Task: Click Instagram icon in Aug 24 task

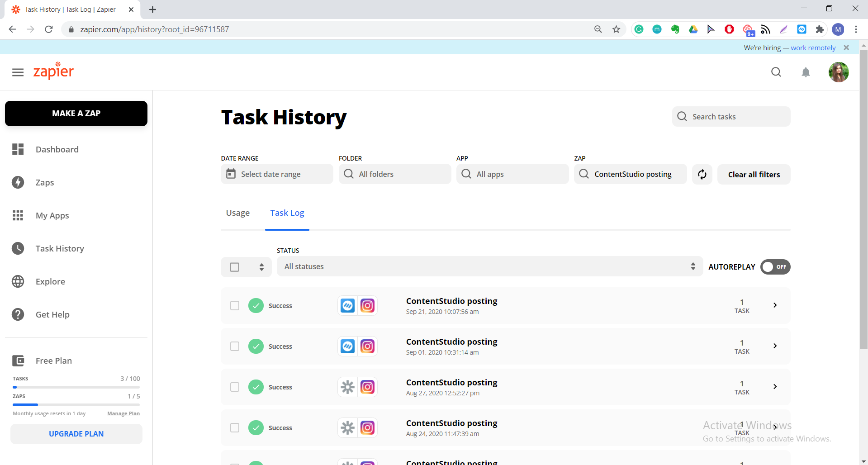Action: (368, 428)
